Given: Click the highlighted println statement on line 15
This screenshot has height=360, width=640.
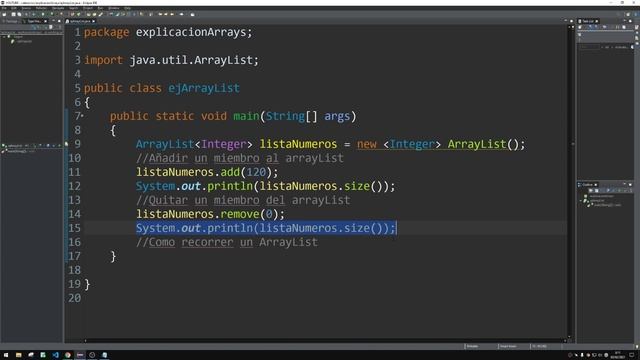Looking at the screenshot, I should tap(266, 228).
